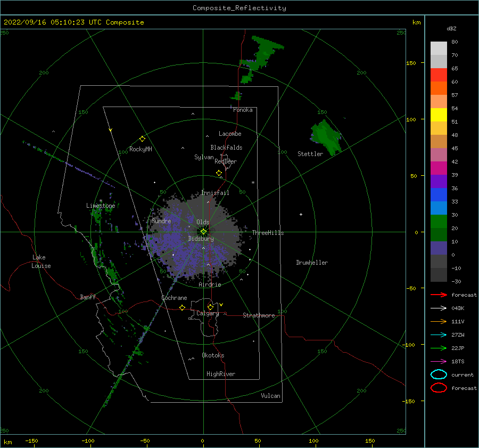Click the Okotoks city label
Image resolution: width=479 pixels, height=448 pixels.
[x=213, y=355]
